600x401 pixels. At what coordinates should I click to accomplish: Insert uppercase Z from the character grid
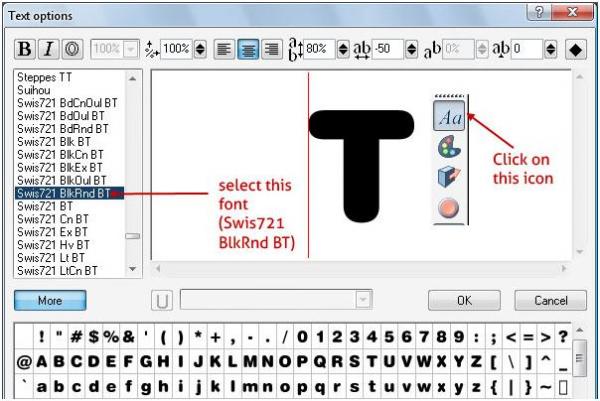coord(476,362)
